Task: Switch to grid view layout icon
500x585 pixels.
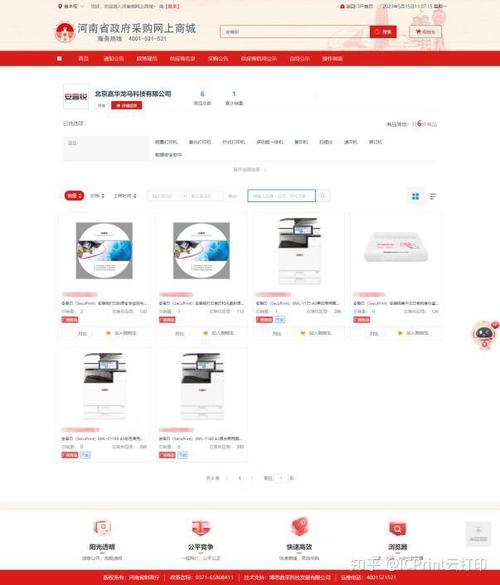Action: [x=415, y=196]
